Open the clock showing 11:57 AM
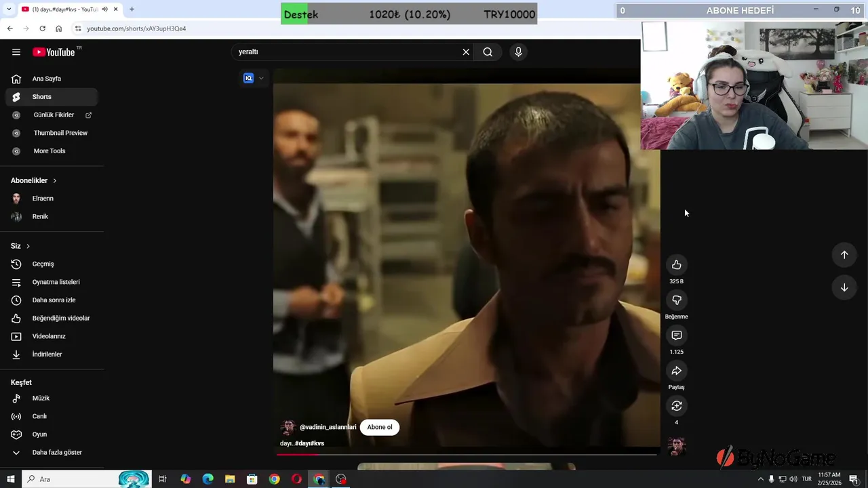The image size is (868, 488). tap(829, 479)
